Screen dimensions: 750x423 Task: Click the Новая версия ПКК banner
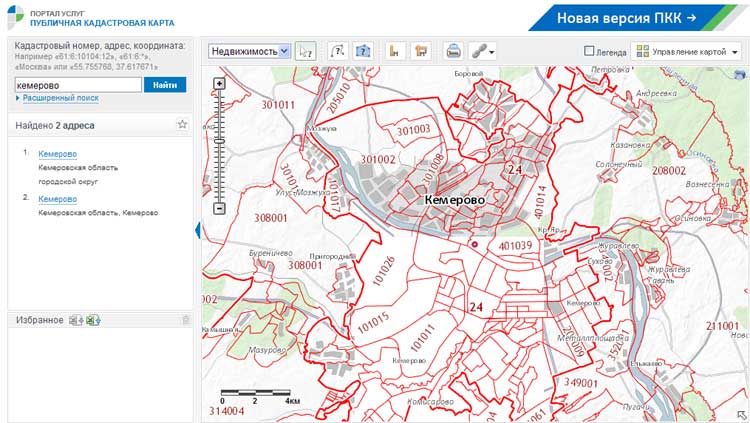(632, 18)
